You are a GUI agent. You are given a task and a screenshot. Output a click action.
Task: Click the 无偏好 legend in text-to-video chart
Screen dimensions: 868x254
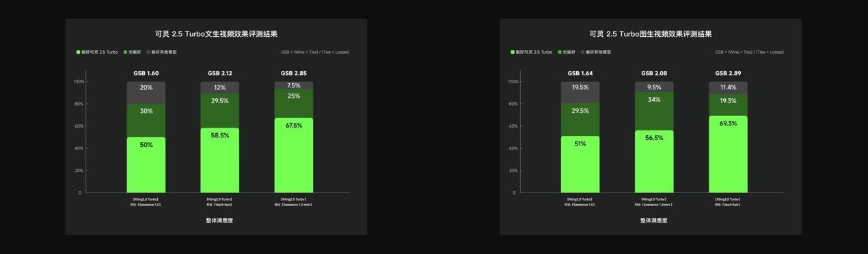coord(132,52)
